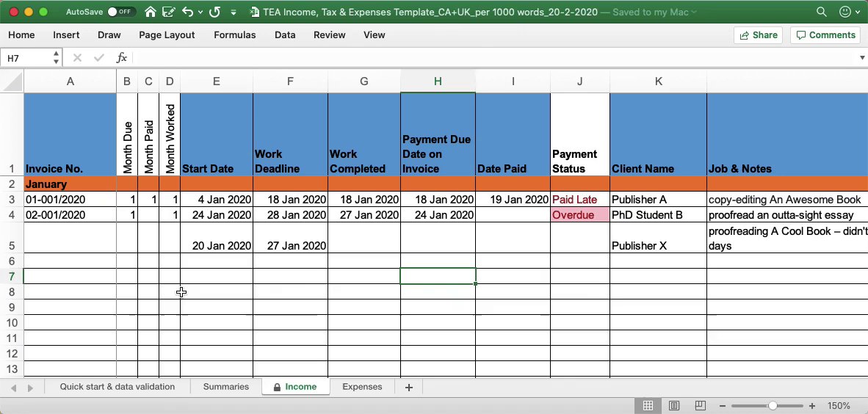Switch to Page Break Preview icon

pos(700,406)
